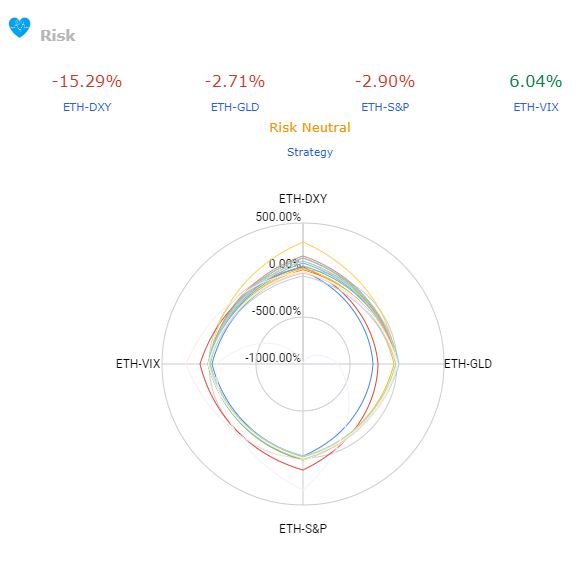The width and height of the screenshot is (579, 570).
Task: Click the -2.90% ETH-S&P value
Action: 385,81
